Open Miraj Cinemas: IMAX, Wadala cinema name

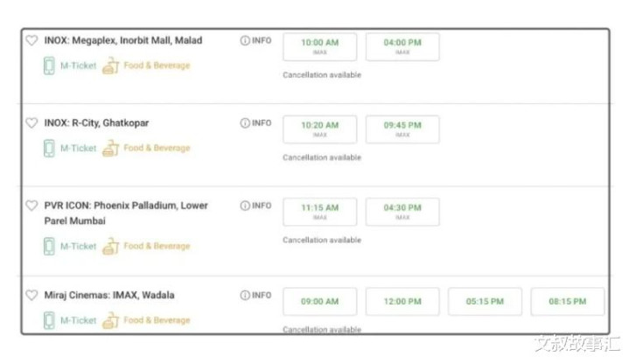(x=109, y=296)
